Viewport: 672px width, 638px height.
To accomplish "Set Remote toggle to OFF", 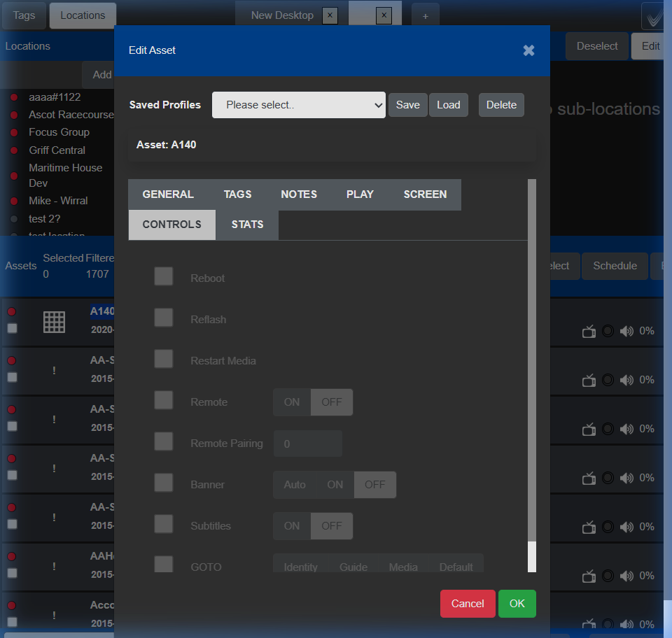I will pyautogui.click(x=332, y=402).
